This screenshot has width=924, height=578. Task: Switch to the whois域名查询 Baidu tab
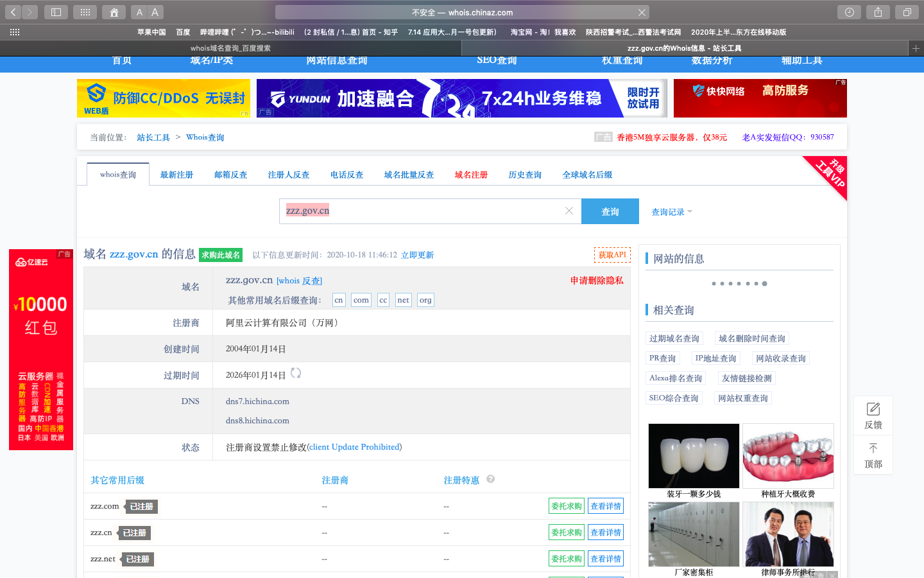(230, 48)
